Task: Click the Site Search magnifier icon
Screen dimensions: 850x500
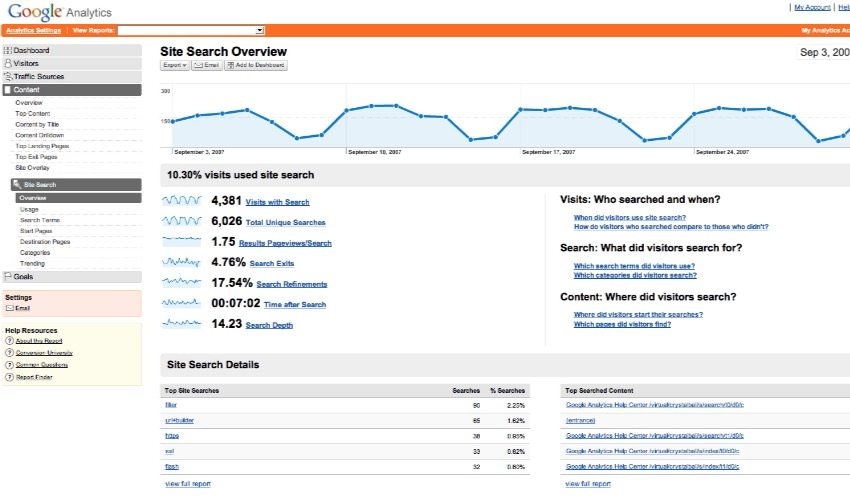Action: (x=17, y=185)
